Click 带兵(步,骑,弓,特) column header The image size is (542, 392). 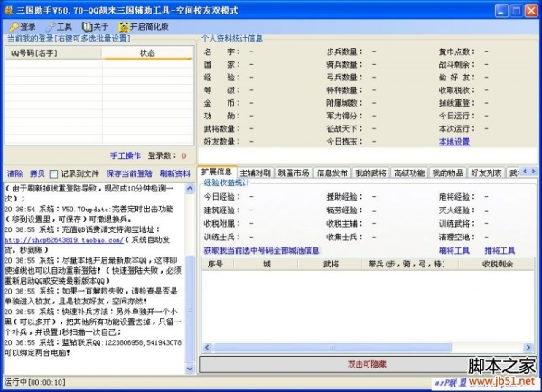411,264
